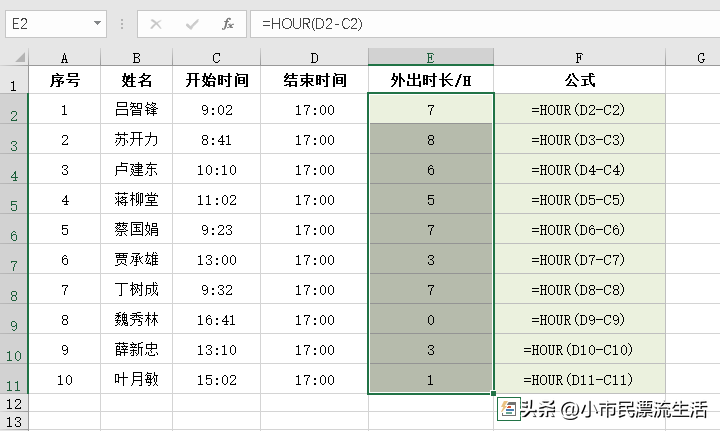Click the confirm checkmark icon in formula bar
Viewport: 720px width, 431px height.
click(x=192, y=24)
